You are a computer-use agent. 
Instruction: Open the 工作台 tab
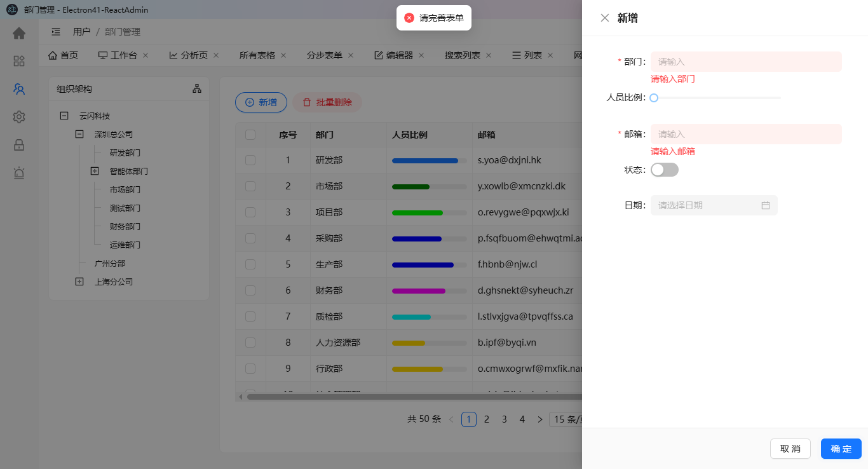[x=118, y=55]
